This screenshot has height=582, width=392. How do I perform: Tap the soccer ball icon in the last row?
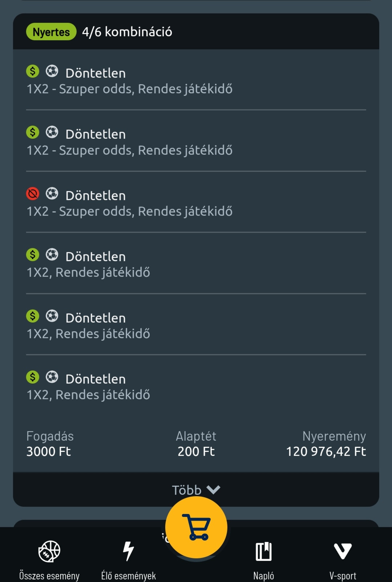(52, 377)
